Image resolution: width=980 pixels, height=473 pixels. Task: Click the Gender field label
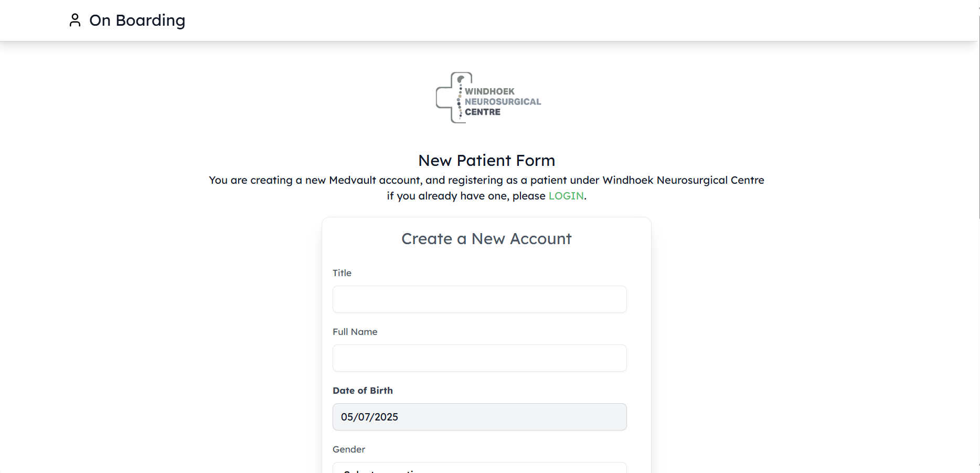[349, 449]
